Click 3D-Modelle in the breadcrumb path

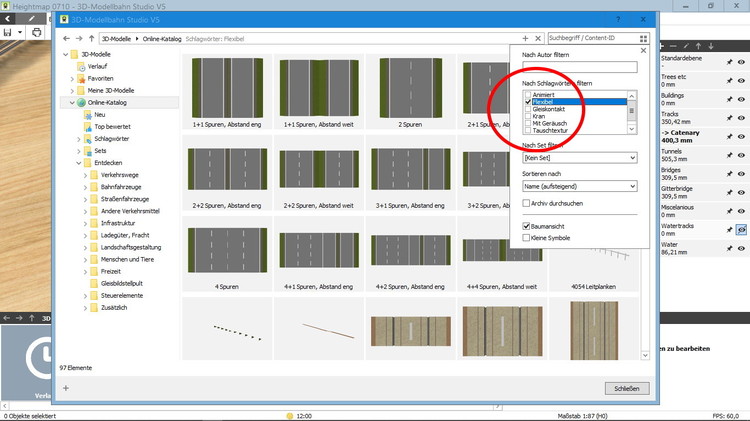118,38
